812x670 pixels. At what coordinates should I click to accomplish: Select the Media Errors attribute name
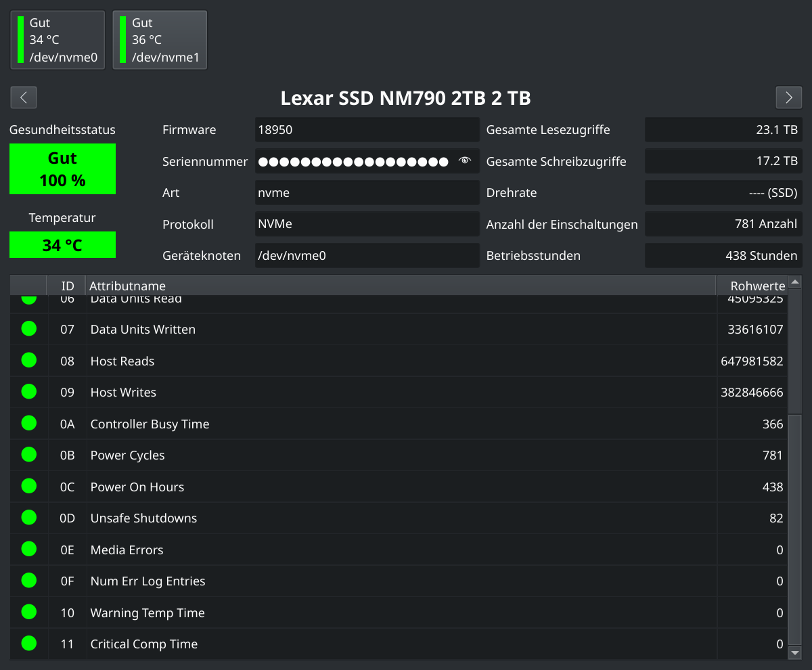(x=127, y=550)
